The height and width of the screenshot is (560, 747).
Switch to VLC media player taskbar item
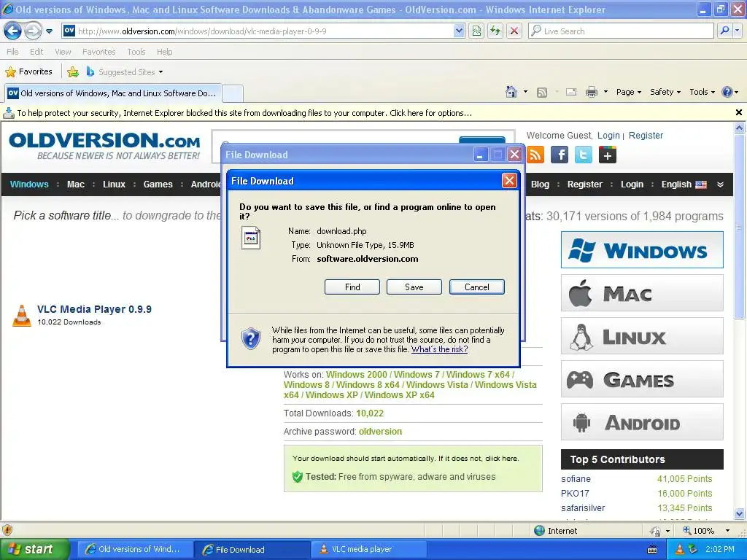point(368,550)
